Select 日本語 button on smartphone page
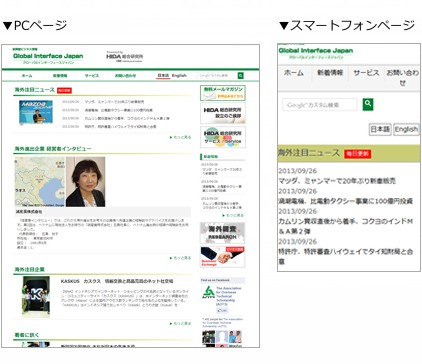Viewport: 422px width, 364px height. (380, 129)
